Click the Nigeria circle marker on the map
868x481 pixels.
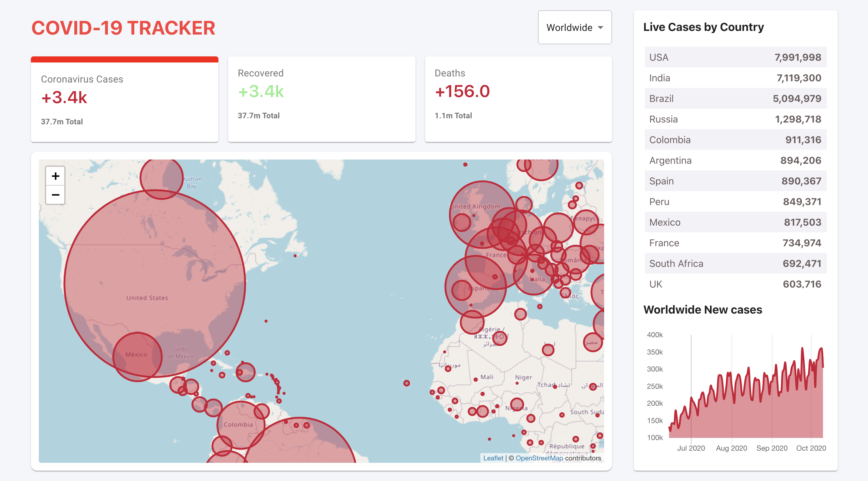[516, 404]
